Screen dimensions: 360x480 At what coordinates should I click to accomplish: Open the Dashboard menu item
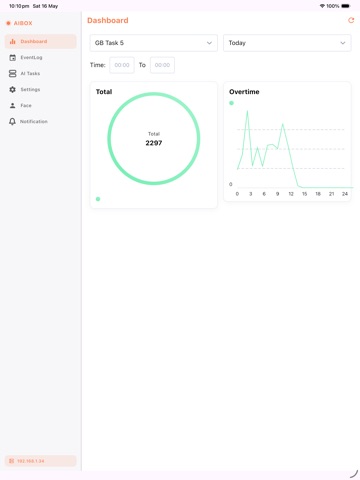point(41,42)
